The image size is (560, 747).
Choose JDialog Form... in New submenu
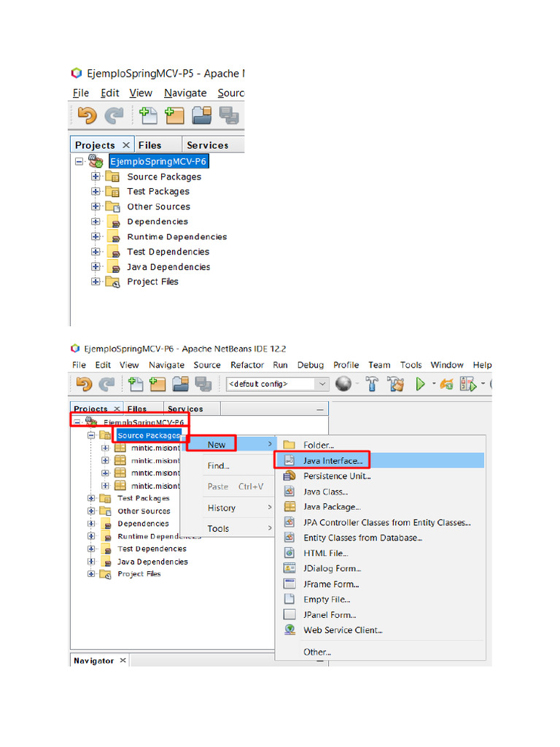coord(332,568)
